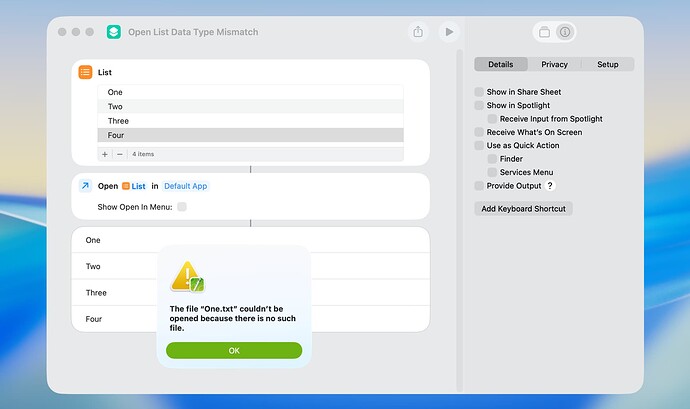Switch to the Details tab
Screen dimensions: 690x409
tap(501, 64)
